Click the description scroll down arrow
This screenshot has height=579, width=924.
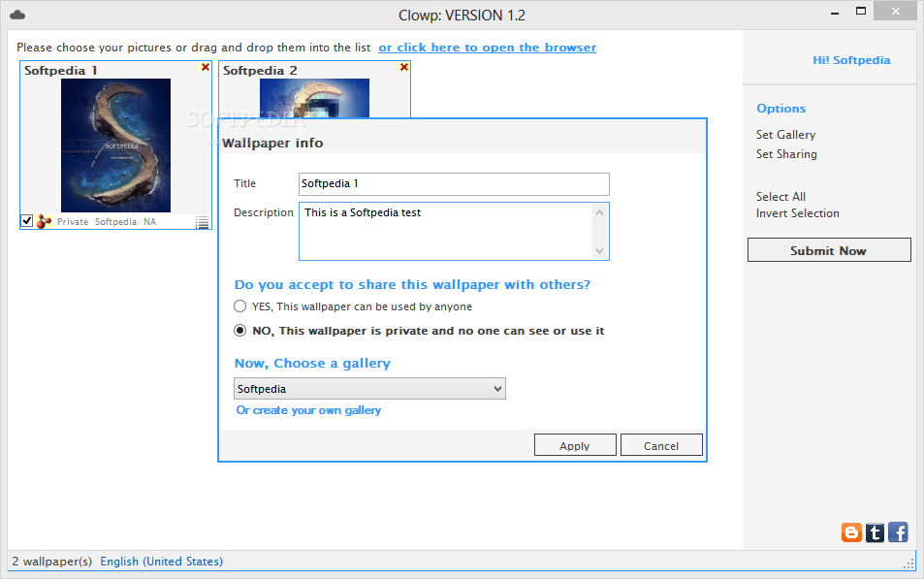(x=599, y=251)
